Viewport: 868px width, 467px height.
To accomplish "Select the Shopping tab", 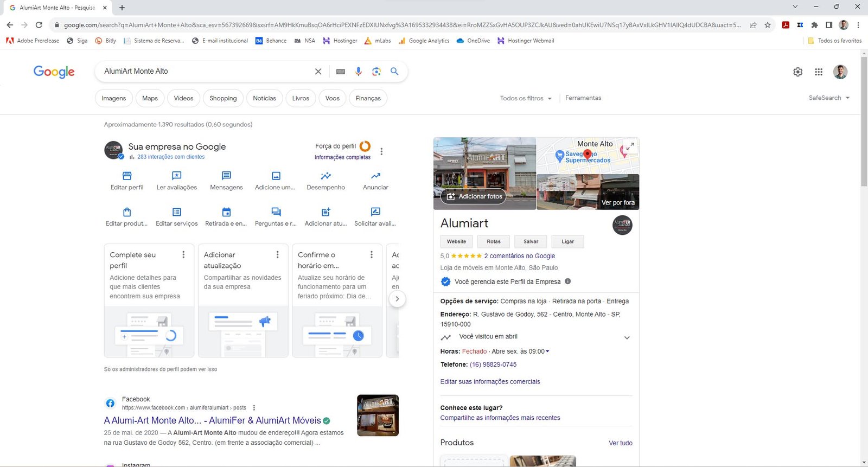I will click(223, 98).
